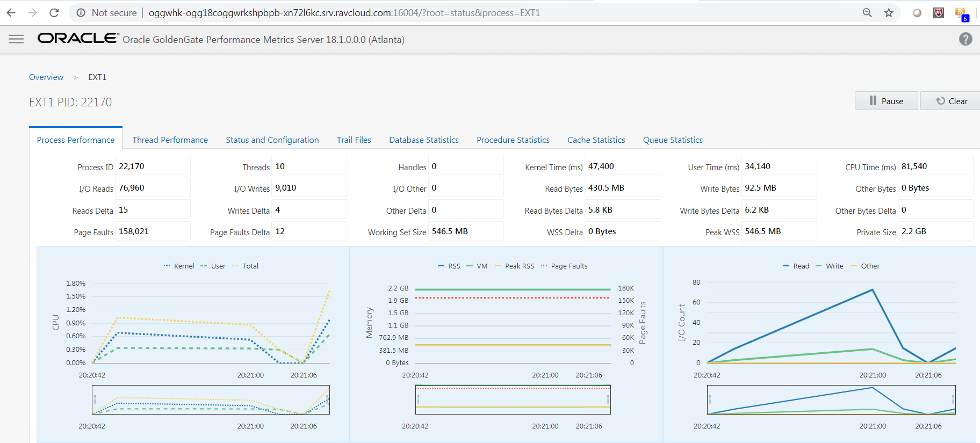This screenshot has height=443, width=980.
Task: Go back using browser back arrow
Action: [x=11, y=12]
